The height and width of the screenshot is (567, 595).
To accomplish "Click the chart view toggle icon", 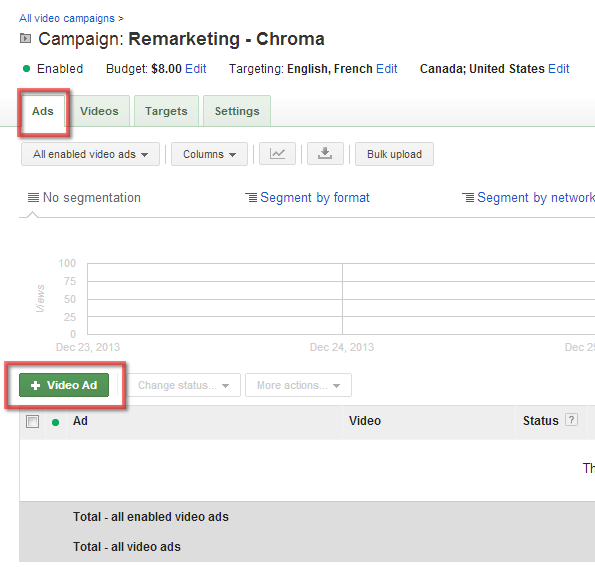I will 277,154.
